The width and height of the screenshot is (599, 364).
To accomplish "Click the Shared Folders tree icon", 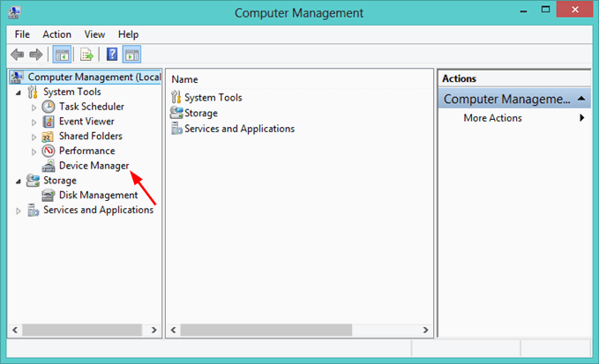I will [49, 137].
